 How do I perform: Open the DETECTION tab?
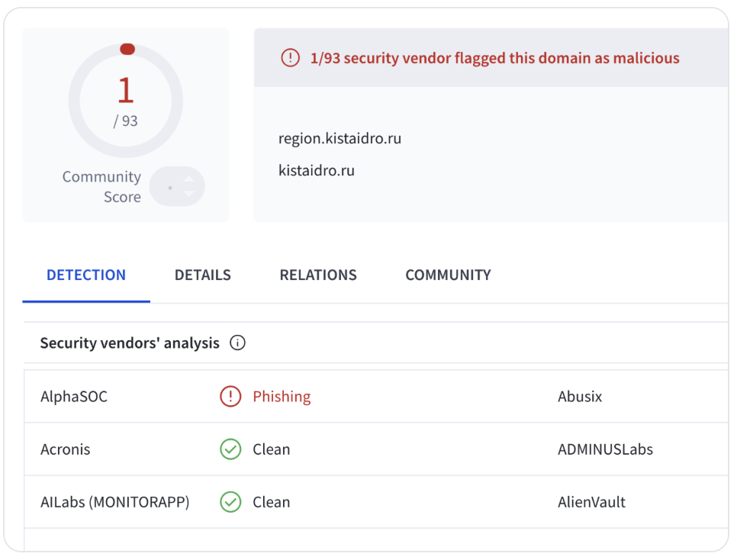86,275
